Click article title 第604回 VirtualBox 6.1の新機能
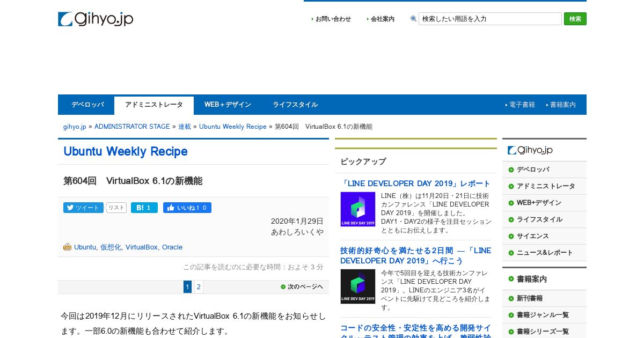Viewport: 644px width, 338px height. (x=133, y=181)
